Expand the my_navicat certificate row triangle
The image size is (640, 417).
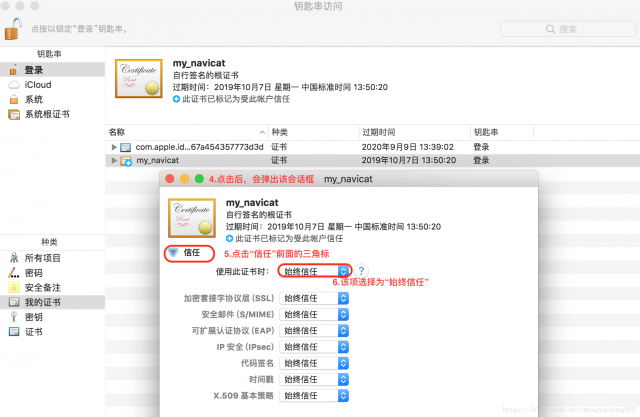(x=114, y=160)
